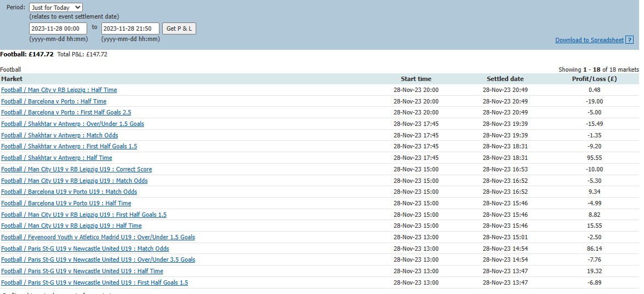Open the Period dropdown showing Just for Today
Screen dimensions: 644x294
[x=56, y=7]
